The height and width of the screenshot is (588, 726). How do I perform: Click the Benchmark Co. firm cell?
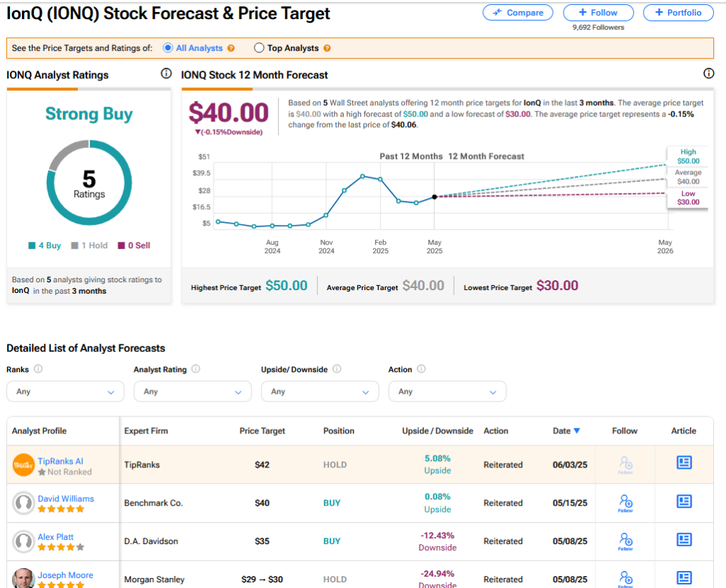pos(154,503)
